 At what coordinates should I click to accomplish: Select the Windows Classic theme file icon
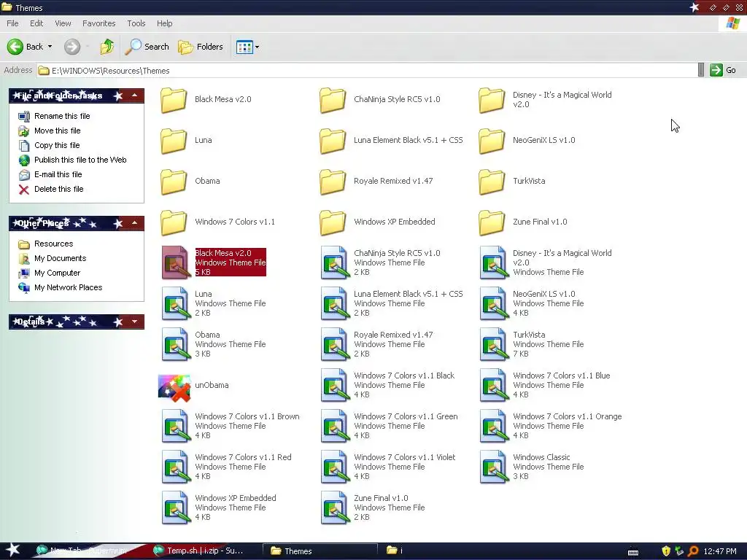point(494,467)
